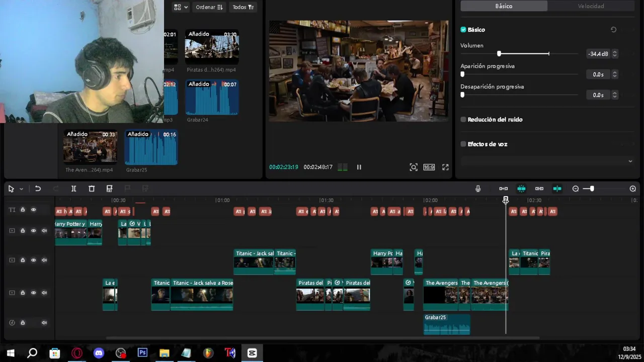Open FL Studio from the taskbar
This screenshot has width=644, height=362.
(x=208, y=353)
